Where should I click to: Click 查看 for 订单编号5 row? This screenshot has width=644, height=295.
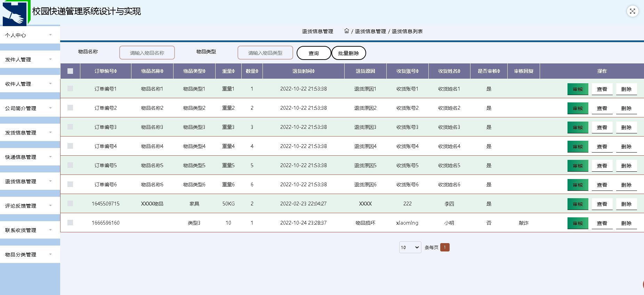coord(602,166)
